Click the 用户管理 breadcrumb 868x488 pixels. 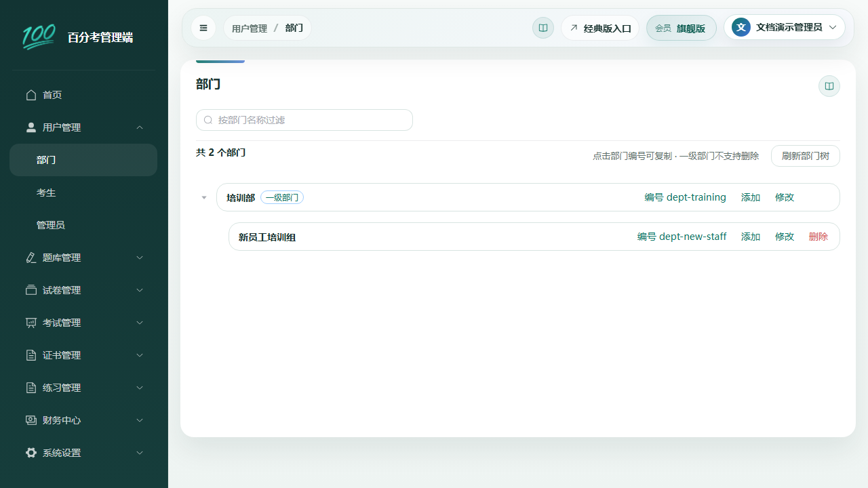point(250,28)
